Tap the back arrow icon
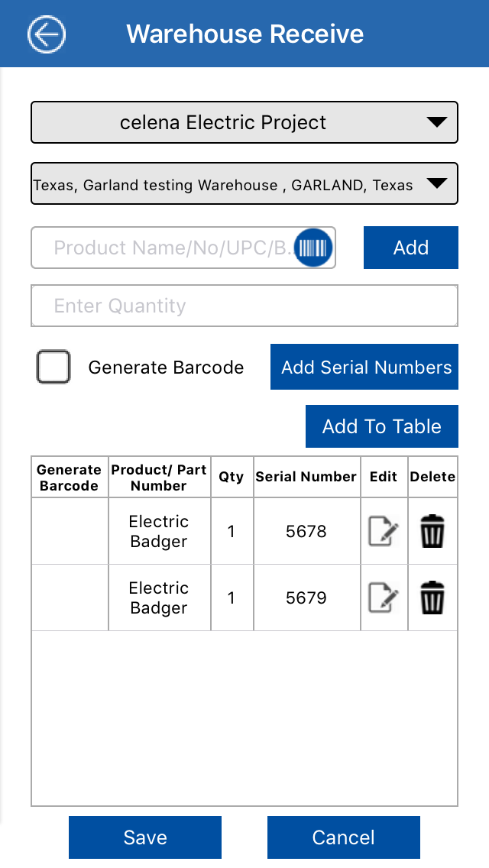Viewport: 489px width, 868px height. pyautogui.click(x=47, y=34)
